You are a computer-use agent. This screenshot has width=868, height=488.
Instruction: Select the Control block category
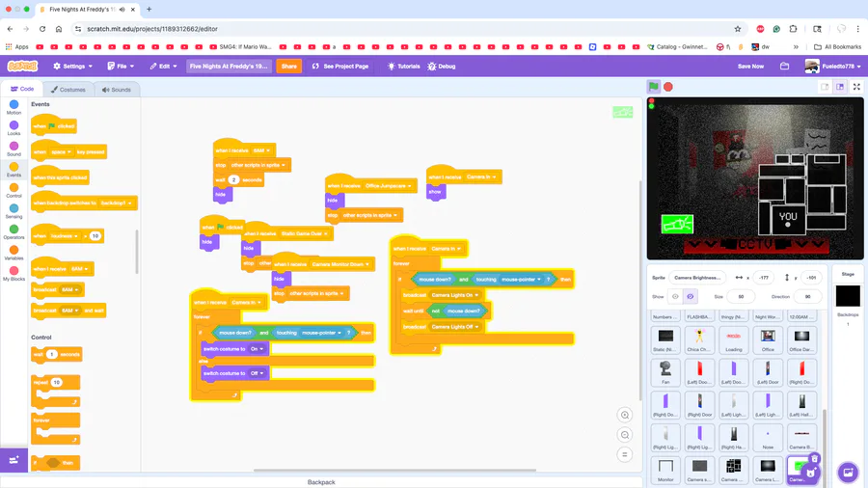[x=14, y=191]
